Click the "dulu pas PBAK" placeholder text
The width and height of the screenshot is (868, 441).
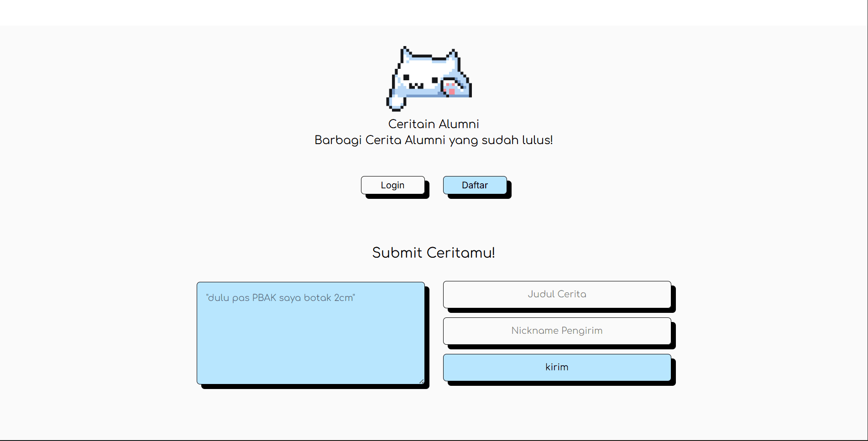(x=280, y=298)
